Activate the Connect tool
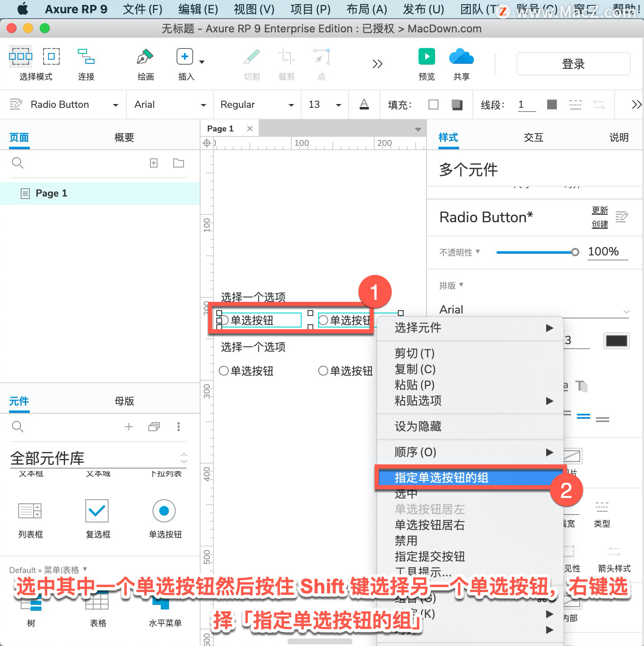Image resolution: width=644 pixels, height=646 pixels. point(86,56)
